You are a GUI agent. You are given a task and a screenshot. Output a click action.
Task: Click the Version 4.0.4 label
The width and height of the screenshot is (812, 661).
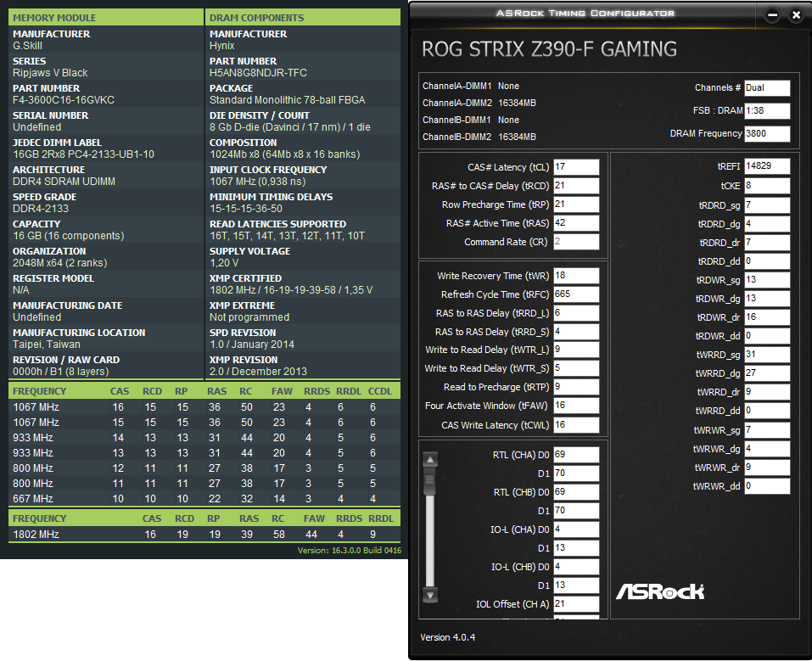pos(447,637)
